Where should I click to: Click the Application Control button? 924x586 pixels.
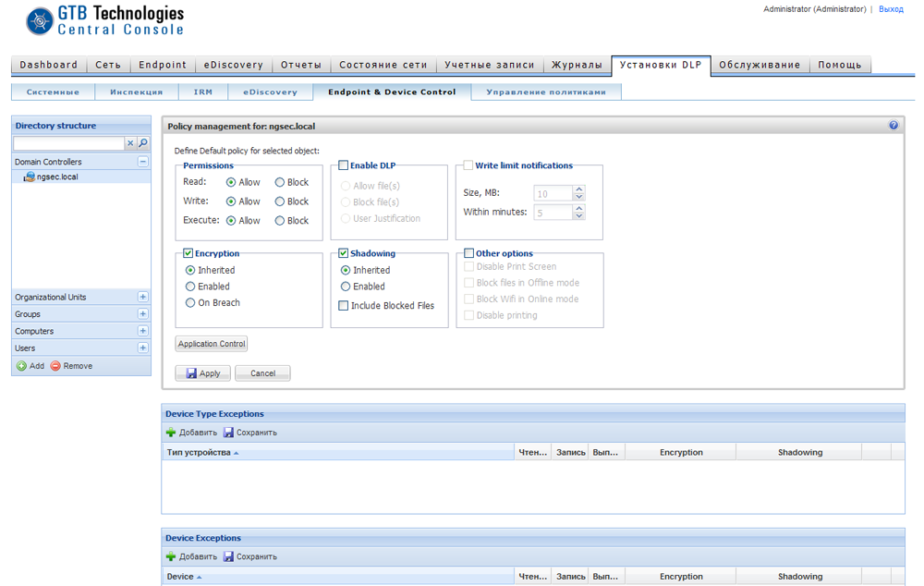pos(212,344)
